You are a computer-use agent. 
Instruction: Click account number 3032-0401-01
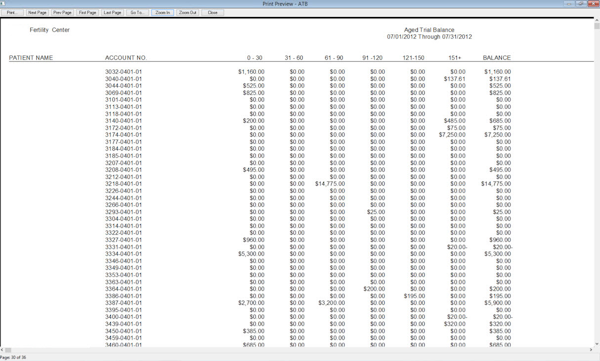123,72
